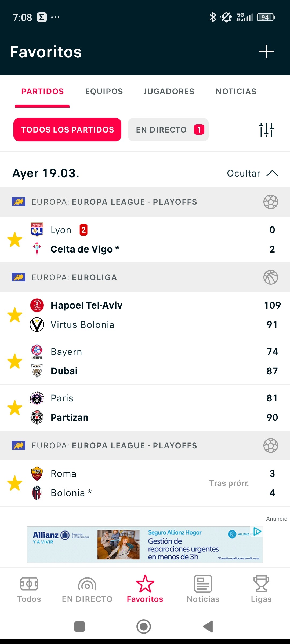Open the Allianz Hogar advertisement banner

click(x=145, y=545)
